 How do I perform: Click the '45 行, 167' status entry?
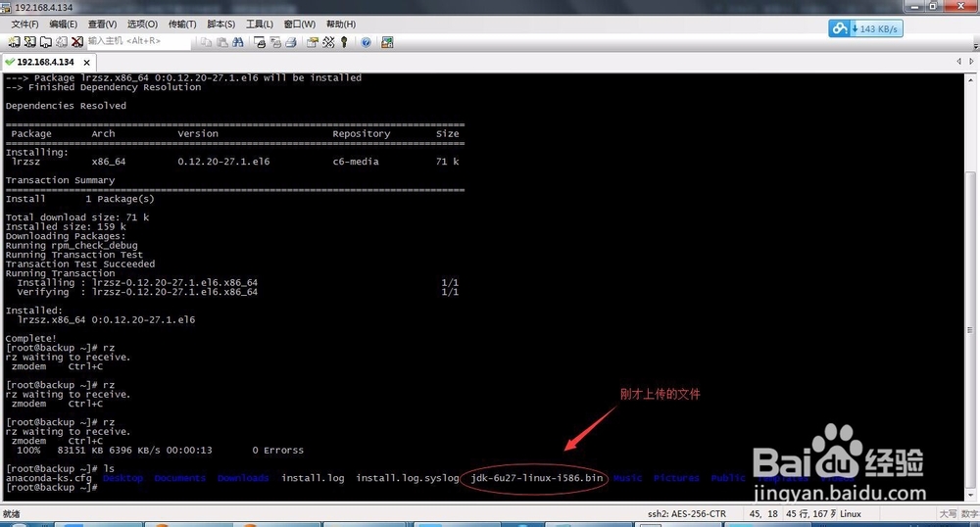810,514
